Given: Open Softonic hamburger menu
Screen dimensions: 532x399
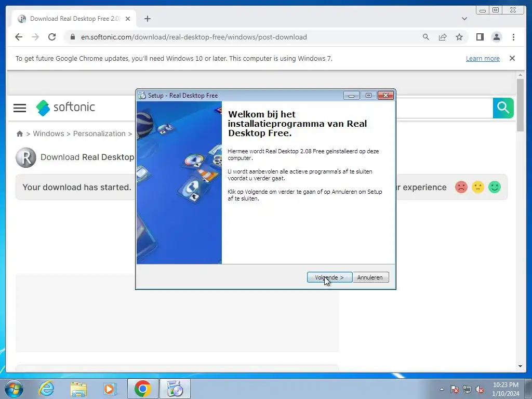Looking at the screenshot, I should click(20, 108).
